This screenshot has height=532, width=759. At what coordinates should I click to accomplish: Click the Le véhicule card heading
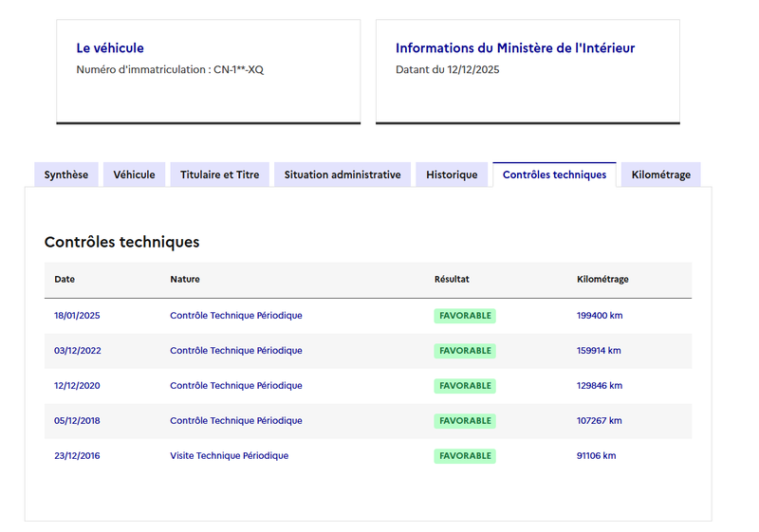point(110,48)
